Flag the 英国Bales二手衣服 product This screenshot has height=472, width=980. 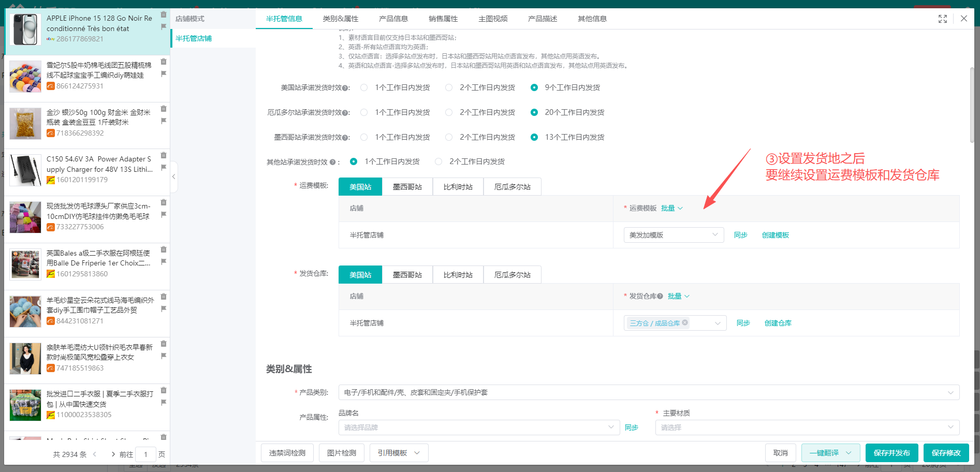[164, 261]
